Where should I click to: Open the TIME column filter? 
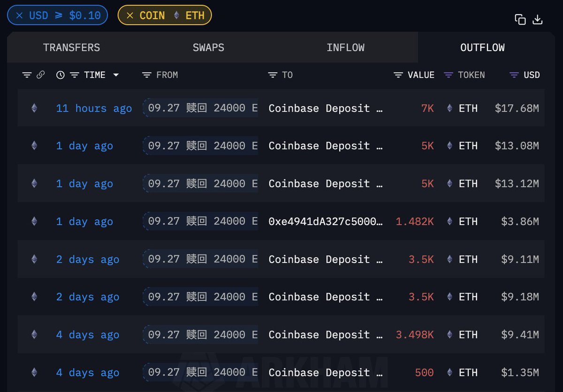(74, 75)
